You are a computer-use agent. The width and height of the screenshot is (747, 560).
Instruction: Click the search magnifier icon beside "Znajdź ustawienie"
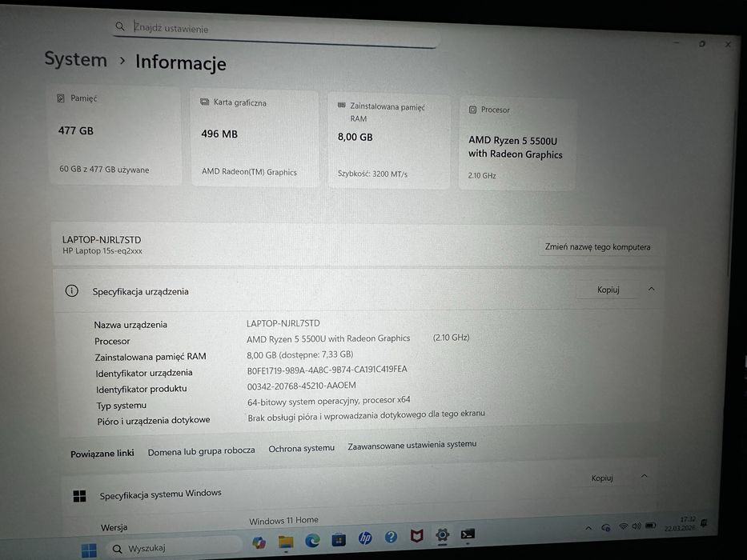coord(119,26)
